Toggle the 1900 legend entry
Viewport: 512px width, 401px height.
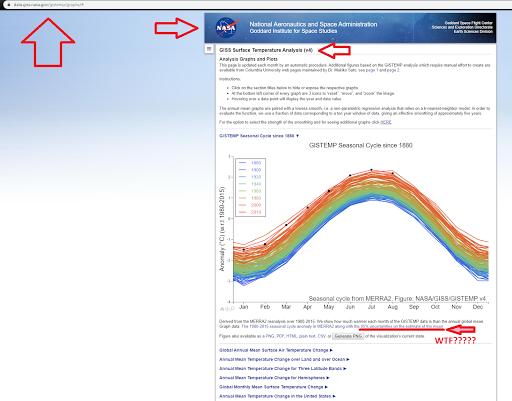(250, 170)
